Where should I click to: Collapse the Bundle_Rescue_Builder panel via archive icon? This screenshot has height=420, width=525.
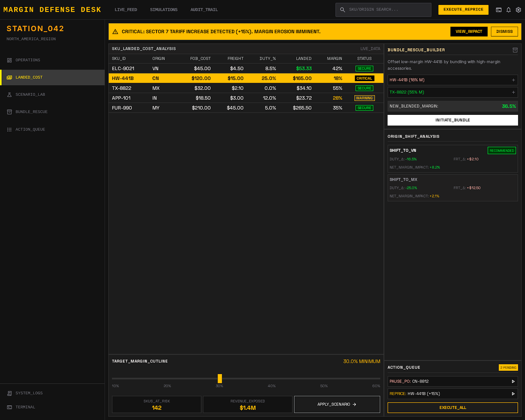[515, 50]
